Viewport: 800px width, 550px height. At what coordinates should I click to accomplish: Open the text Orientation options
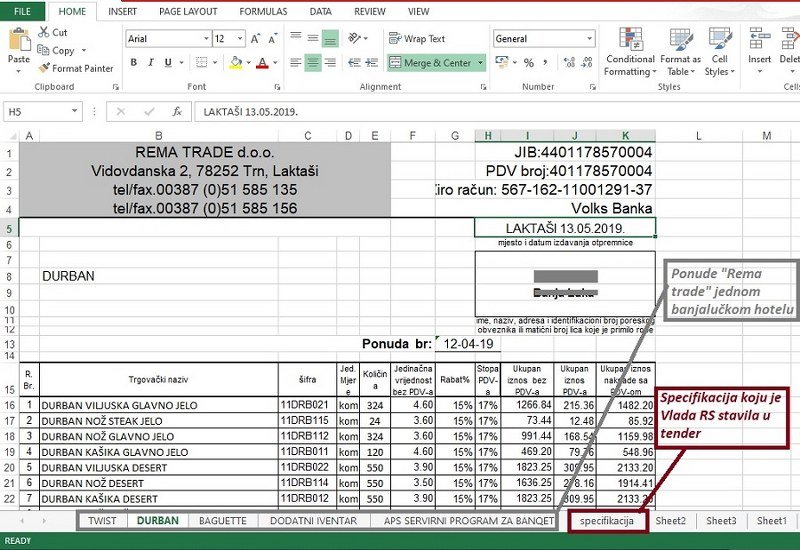click(x=355, y=38)
